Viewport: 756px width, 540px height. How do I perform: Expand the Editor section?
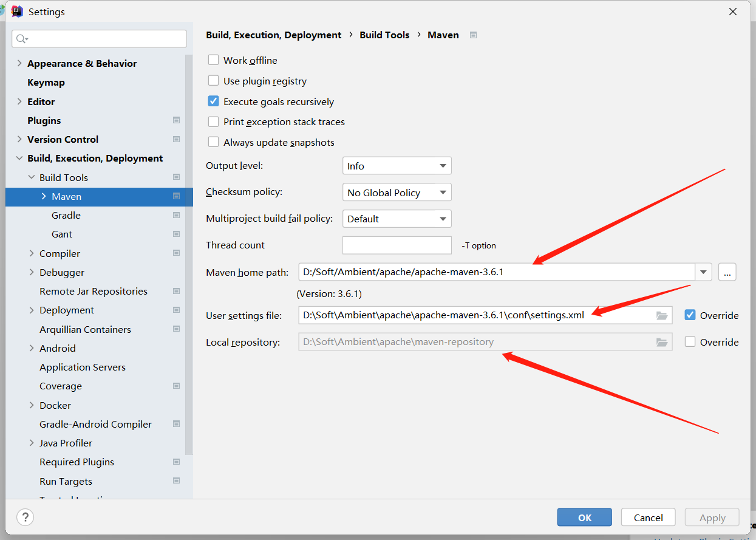[x=19, y=101]
